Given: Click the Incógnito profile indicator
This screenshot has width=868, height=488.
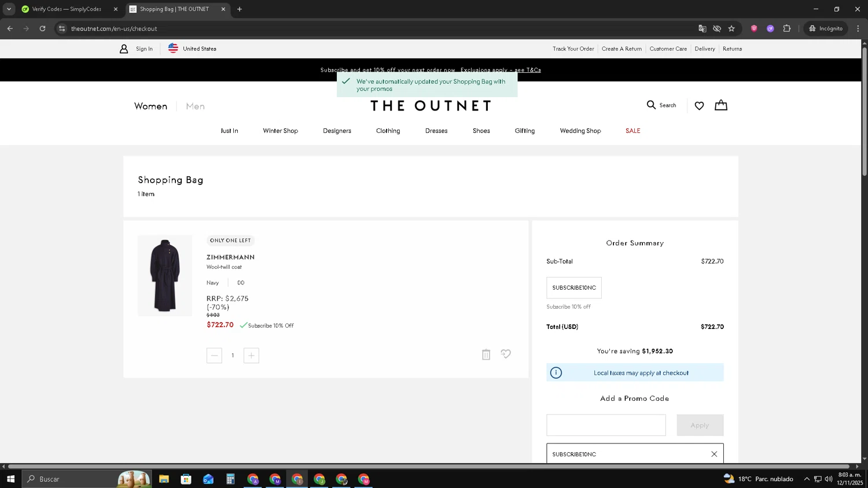Looking at the screenshot, I should point(826,28).
